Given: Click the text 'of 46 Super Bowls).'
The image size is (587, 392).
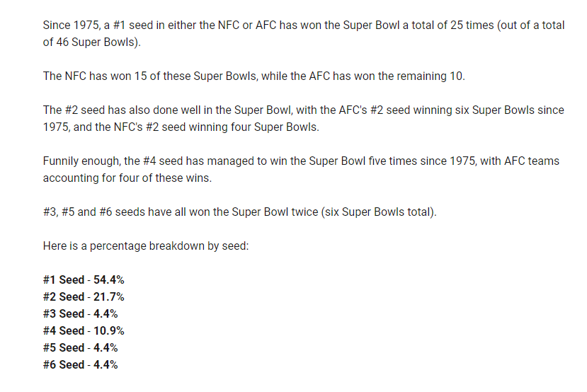Looking at the screenshot, I should click(92, 42).
